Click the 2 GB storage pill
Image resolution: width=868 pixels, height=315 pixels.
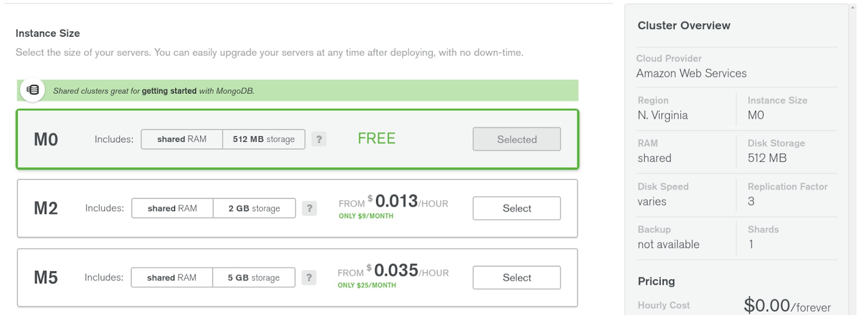tap(254, 208)
